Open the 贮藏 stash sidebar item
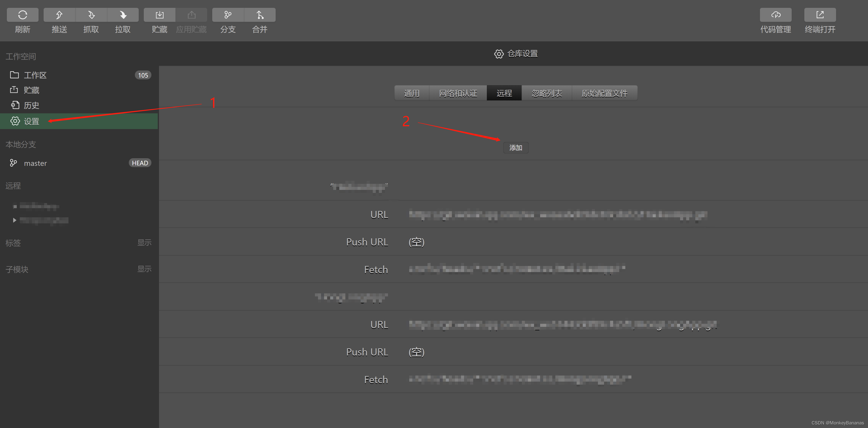This screenshot has width=868, height=428. 79,90
